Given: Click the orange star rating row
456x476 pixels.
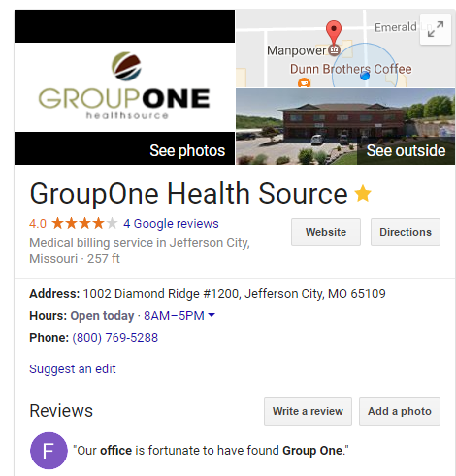Looking at the screenshot, I should (x=84, y=223).
